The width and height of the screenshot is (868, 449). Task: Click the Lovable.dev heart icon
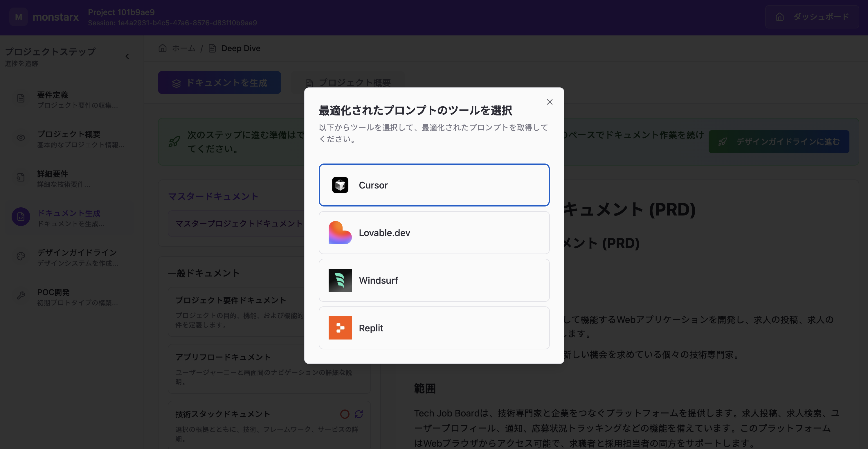[340, 233]
